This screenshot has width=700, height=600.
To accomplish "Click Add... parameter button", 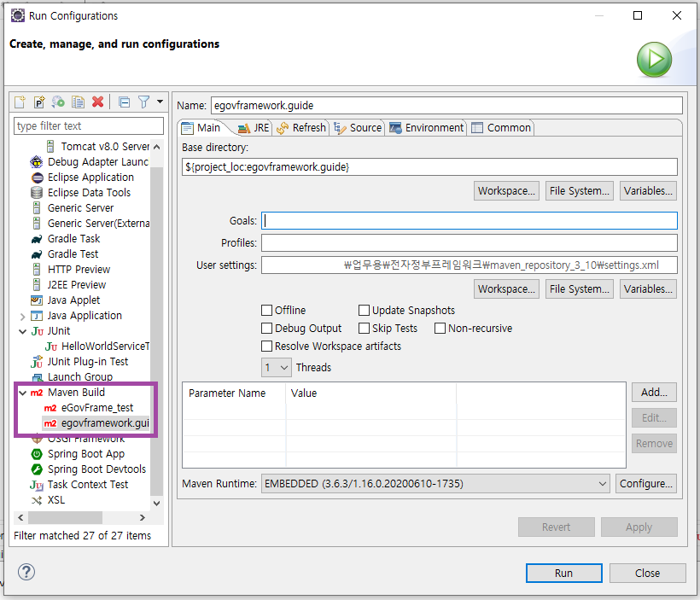I will (654, 393).
